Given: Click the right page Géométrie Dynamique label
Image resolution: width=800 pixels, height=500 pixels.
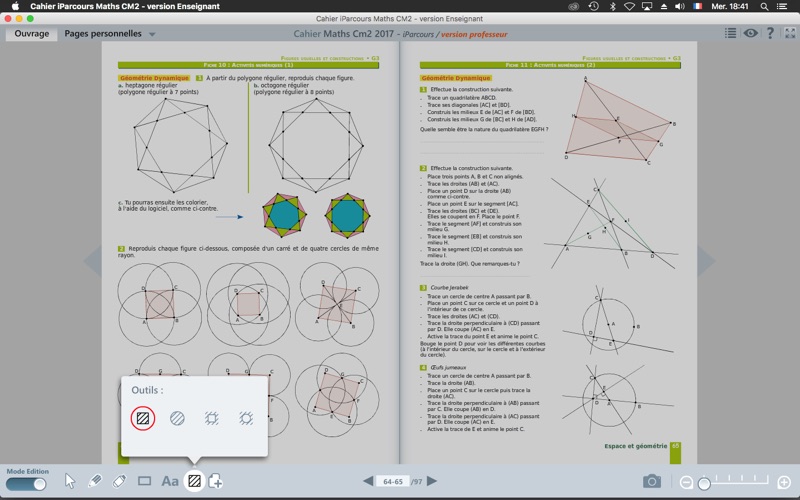Looking at the screenshot, I should point(456,78).
